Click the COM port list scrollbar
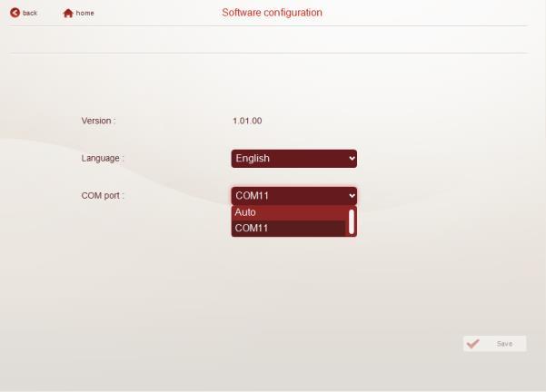Screen dimensions: 546x392 (x=352, y=221)
